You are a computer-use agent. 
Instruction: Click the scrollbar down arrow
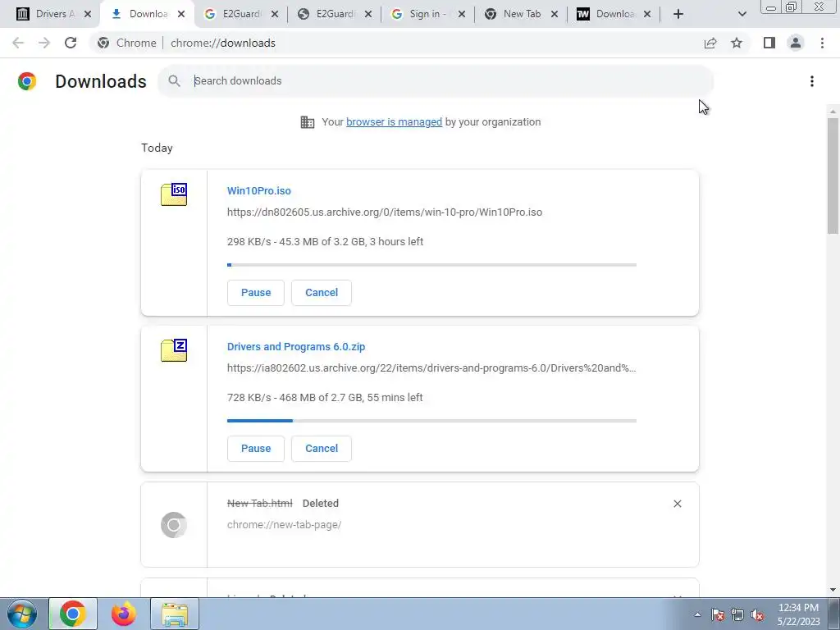[x=833, y=590]
